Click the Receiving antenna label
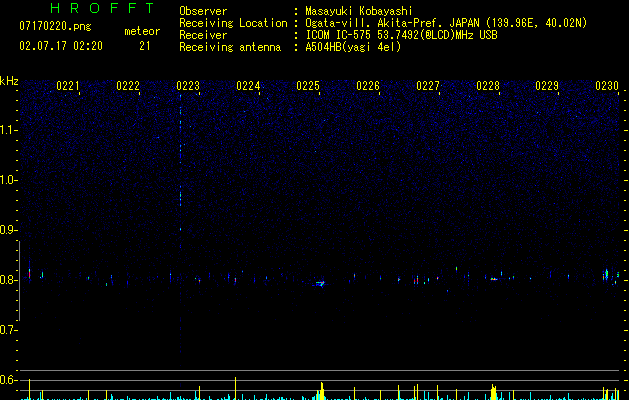This screenshot has width=629, height=400. (230, 47)
